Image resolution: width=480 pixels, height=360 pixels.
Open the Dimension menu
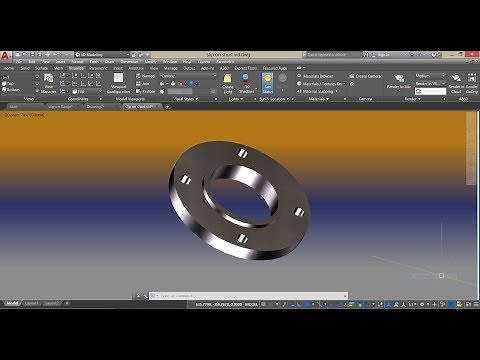[x=129, y=62]
